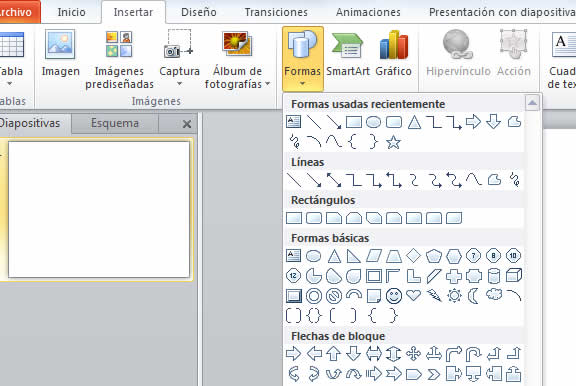Switch to the Esquema outline tab
The image size is (576, 386).
115,123
